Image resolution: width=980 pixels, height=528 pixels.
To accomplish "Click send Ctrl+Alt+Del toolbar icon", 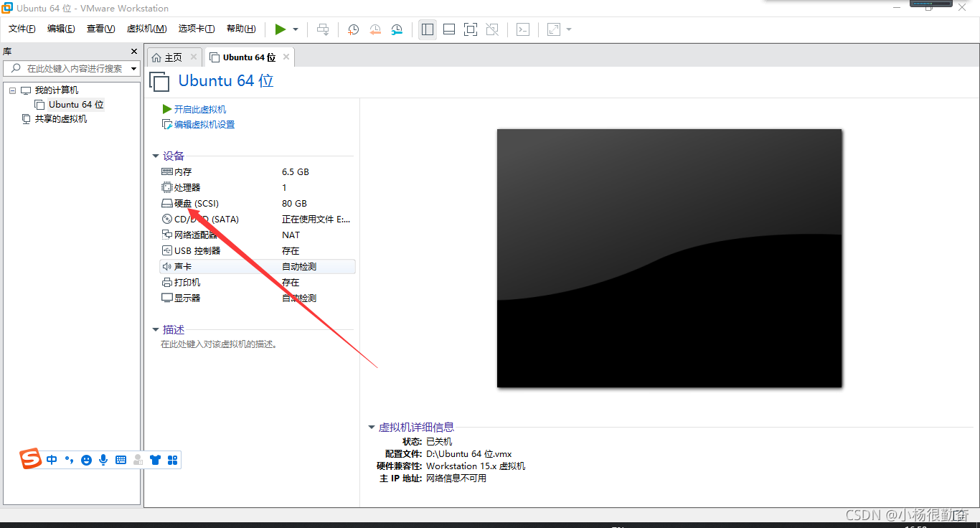I will pyautogui.click(x=324, y=29).
